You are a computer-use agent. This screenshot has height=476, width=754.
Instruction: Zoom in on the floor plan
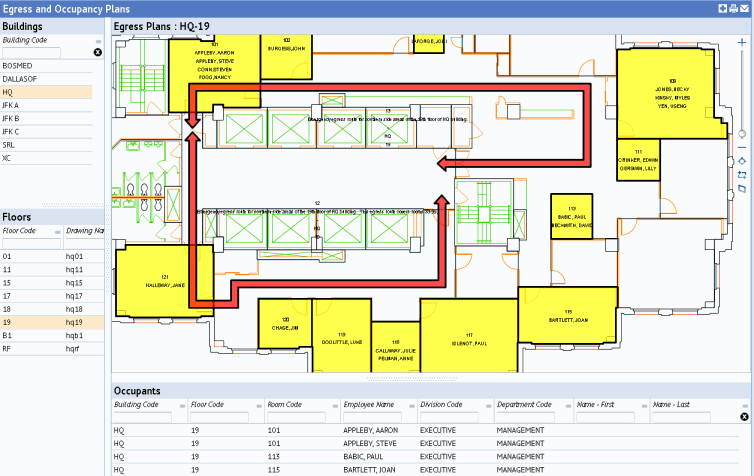[741, 43]
